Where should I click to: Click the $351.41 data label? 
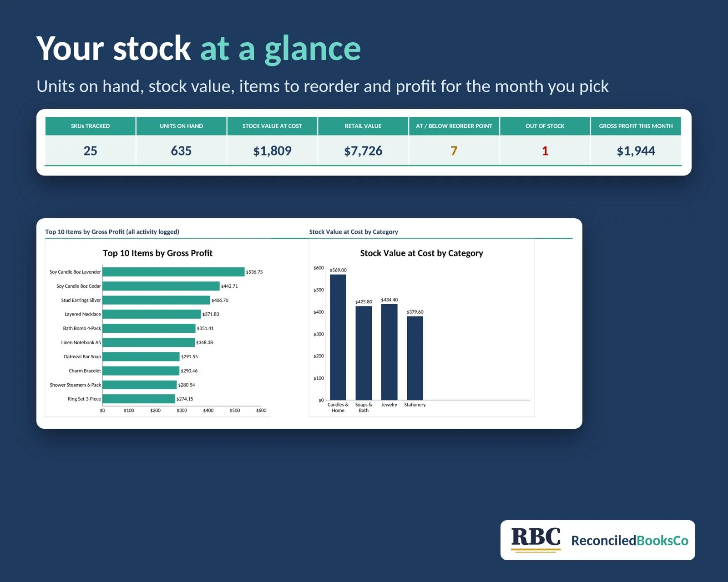click(205, 328)
